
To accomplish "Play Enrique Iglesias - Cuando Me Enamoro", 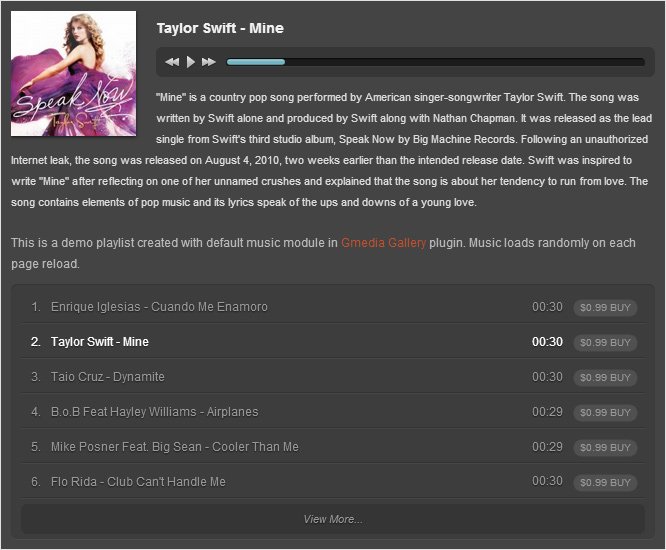I will (159, 307).
